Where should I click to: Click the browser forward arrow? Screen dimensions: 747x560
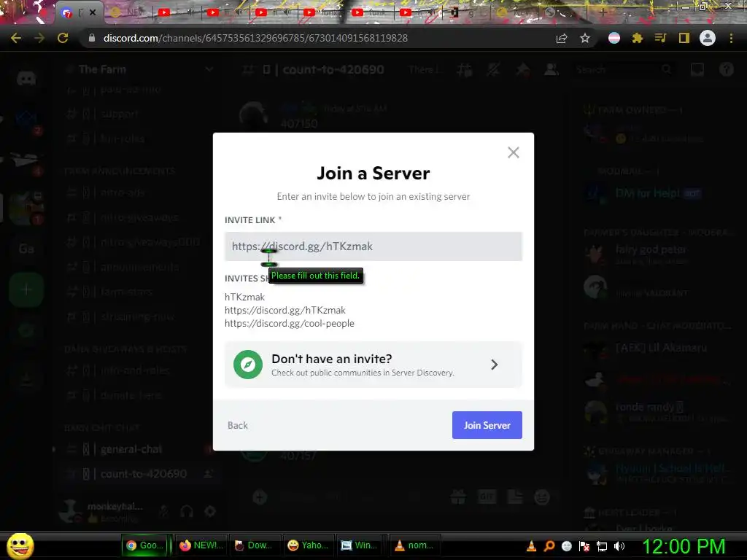tap(39, 38)
